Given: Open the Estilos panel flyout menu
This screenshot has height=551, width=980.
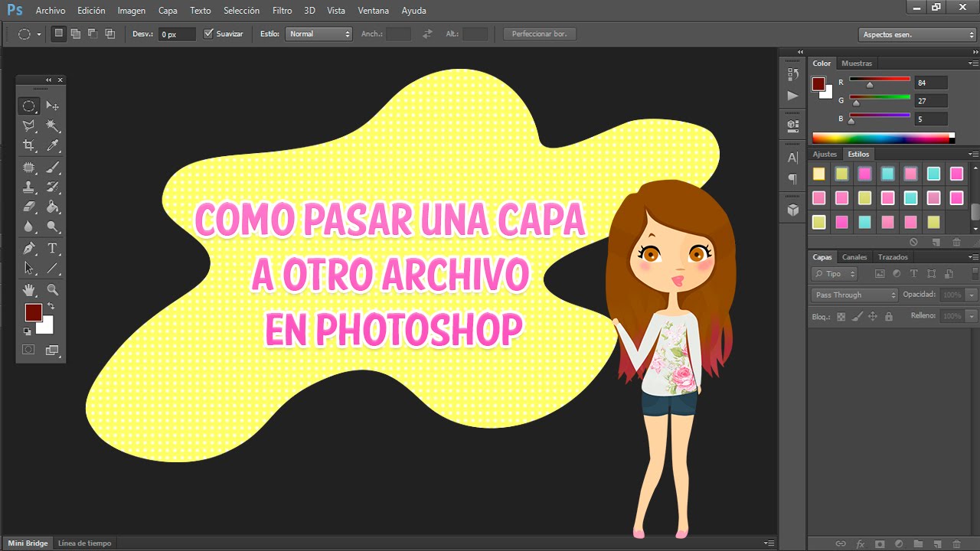Looking at the screenshot, I should (973, 154).
